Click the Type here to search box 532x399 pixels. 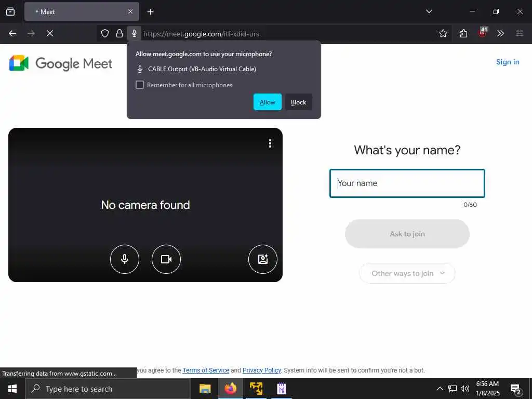click(108, 389)
